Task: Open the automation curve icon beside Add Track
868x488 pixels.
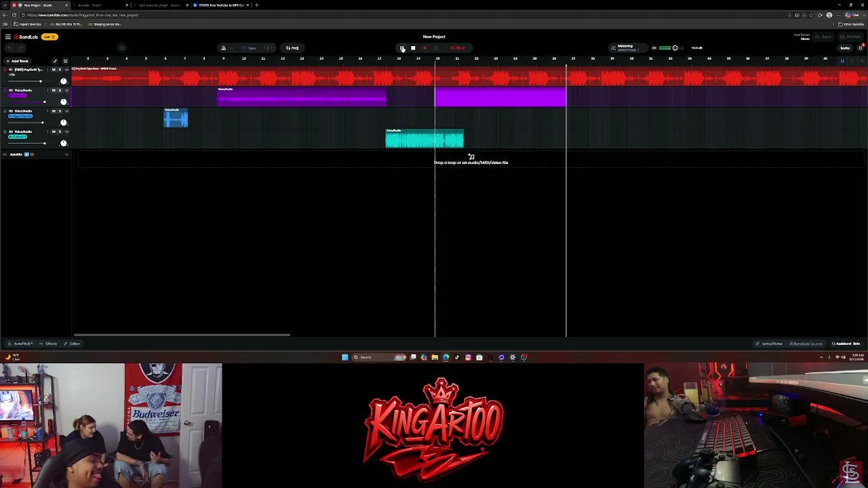Action: (x=55, y=61)
